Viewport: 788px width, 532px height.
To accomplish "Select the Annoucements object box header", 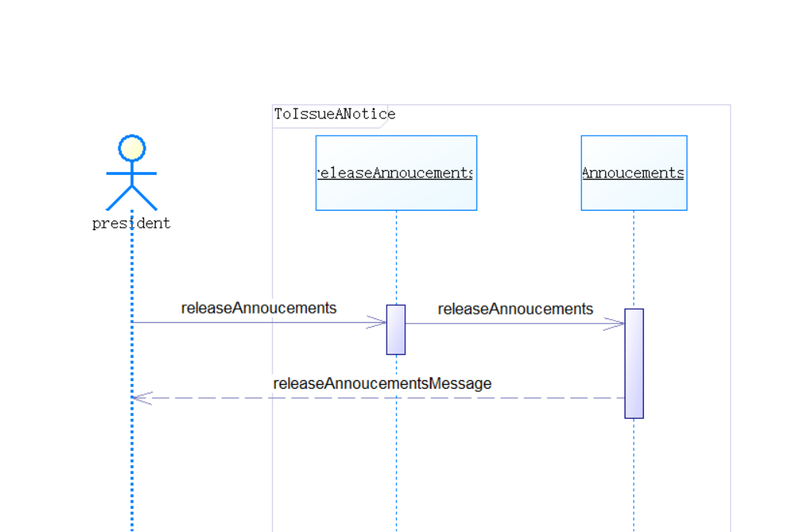I will [633, 173].
